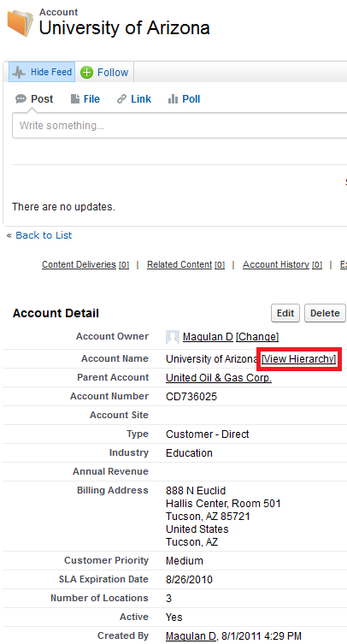Click the Number of Locations value 3
This screenshot has height=644, width=347.
(x=168, y=599)
